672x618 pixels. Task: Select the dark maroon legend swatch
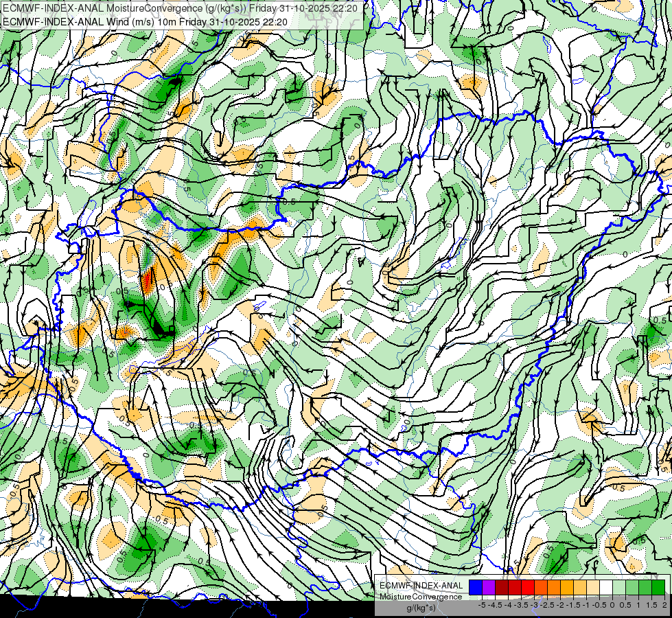[502, 587]
